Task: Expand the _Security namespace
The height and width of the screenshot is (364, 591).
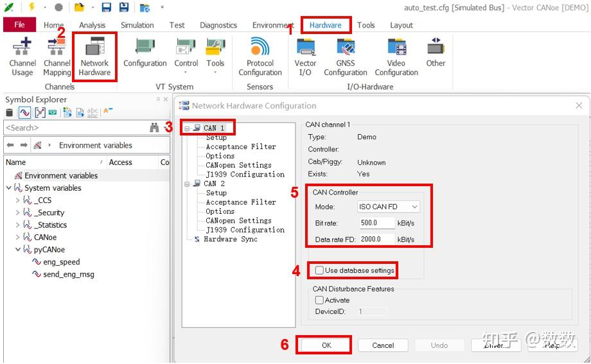Action: point(17,212)
